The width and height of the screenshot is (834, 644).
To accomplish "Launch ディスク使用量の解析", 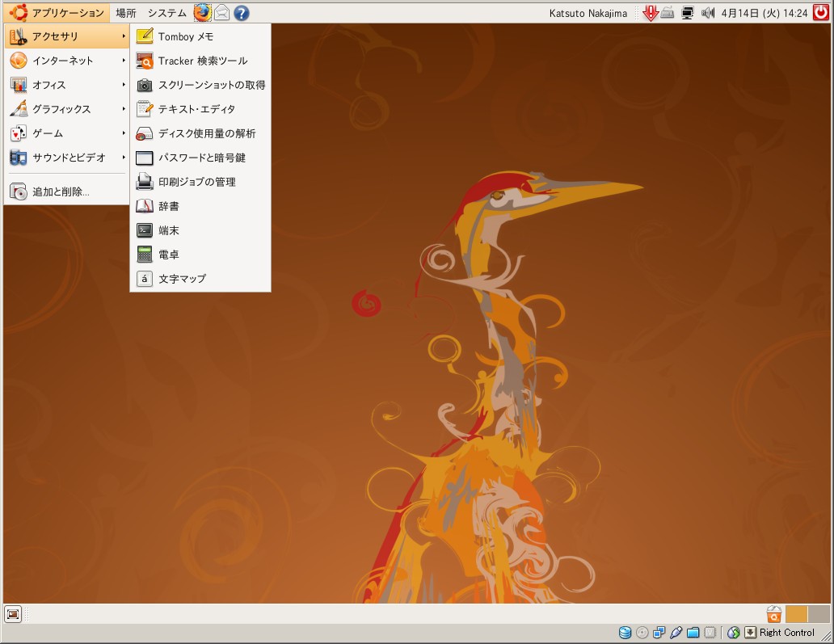I will coord(200,133).
